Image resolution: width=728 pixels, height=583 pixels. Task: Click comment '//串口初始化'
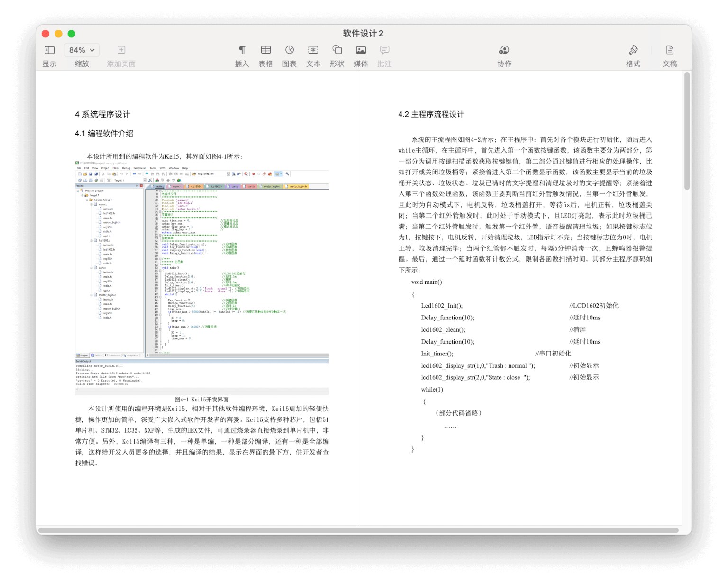tap(553, 354)
